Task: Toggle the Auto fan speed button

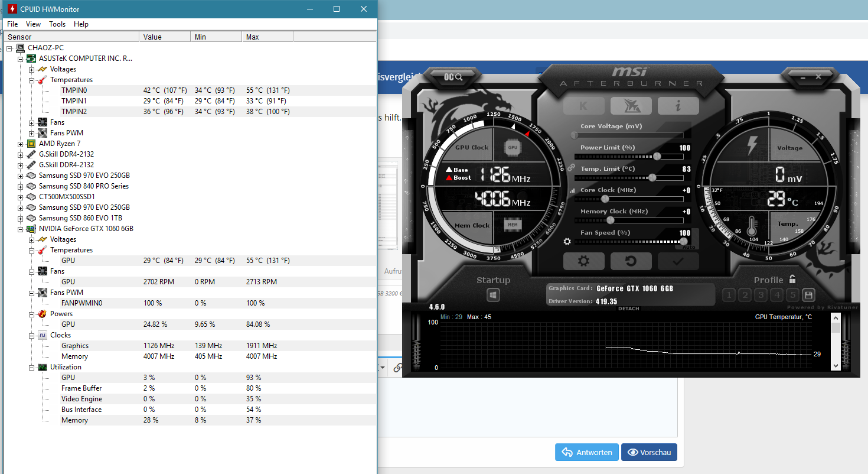Action: point(689,246)
